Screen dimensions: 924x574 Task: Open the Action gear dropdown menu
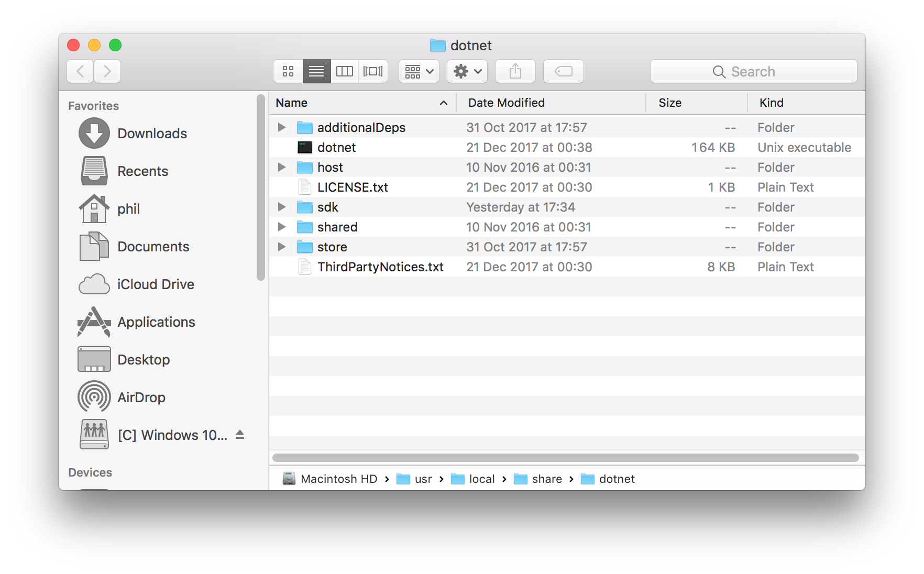(467, 71)
